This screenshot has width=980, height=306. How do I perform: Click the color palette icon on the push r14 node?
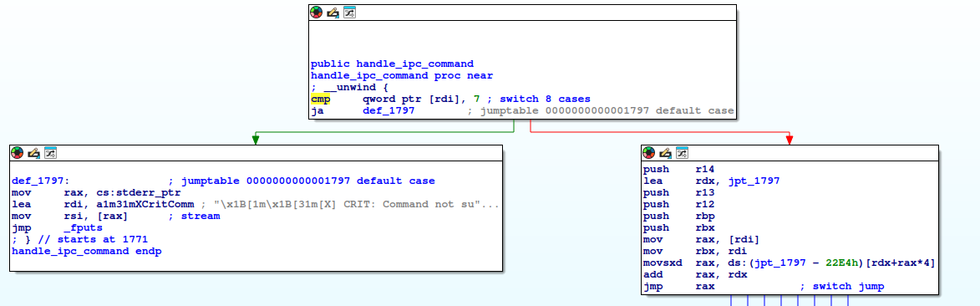[649, 153]
